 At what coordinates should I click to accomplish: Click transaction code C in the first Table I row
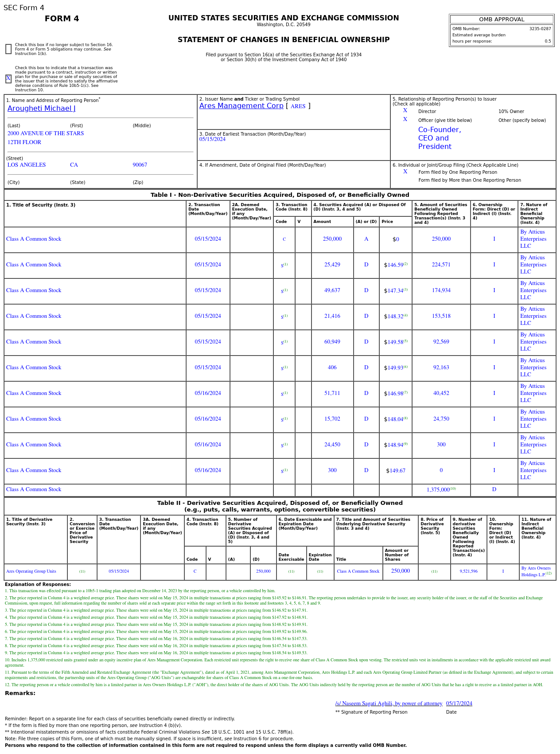tap(284, 239)
